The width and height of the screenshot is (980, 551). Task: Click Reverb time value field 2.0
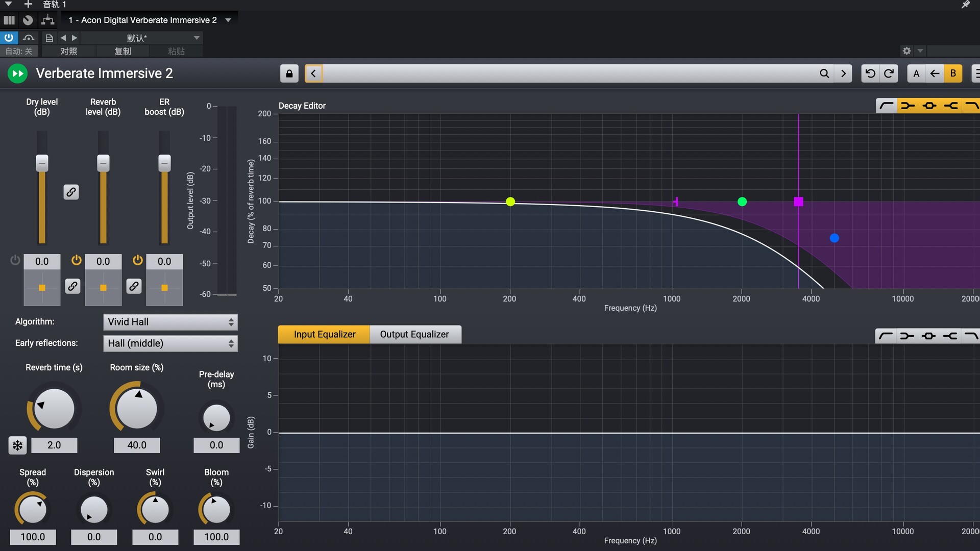54,445
